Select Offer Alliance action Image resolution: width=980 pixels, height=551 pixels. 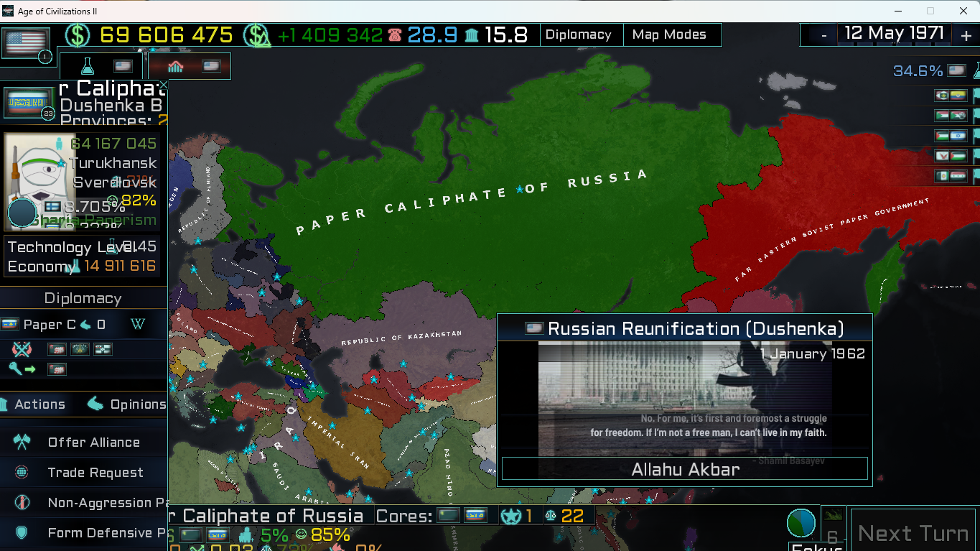click(x=93, y=443)
